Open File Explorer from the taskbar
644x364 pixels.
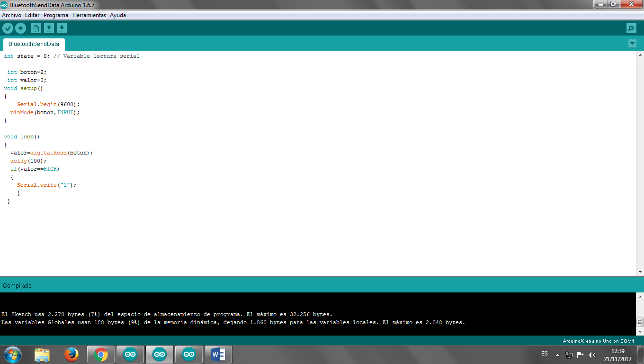point(42,355)
